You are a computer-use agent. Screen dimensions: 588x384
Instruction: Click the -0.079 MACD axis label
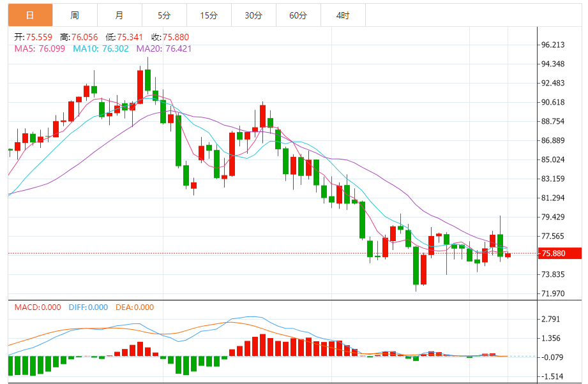(552, 357)
